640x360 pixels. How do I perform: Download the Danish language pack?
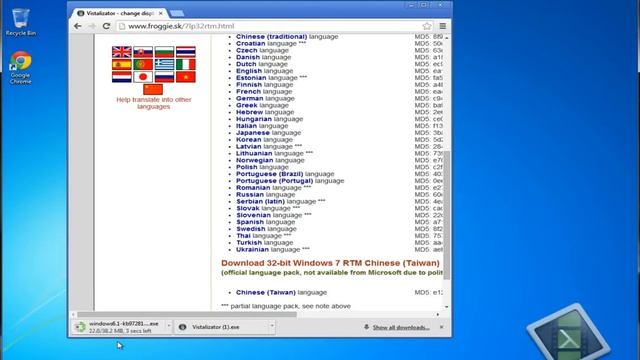248,57
